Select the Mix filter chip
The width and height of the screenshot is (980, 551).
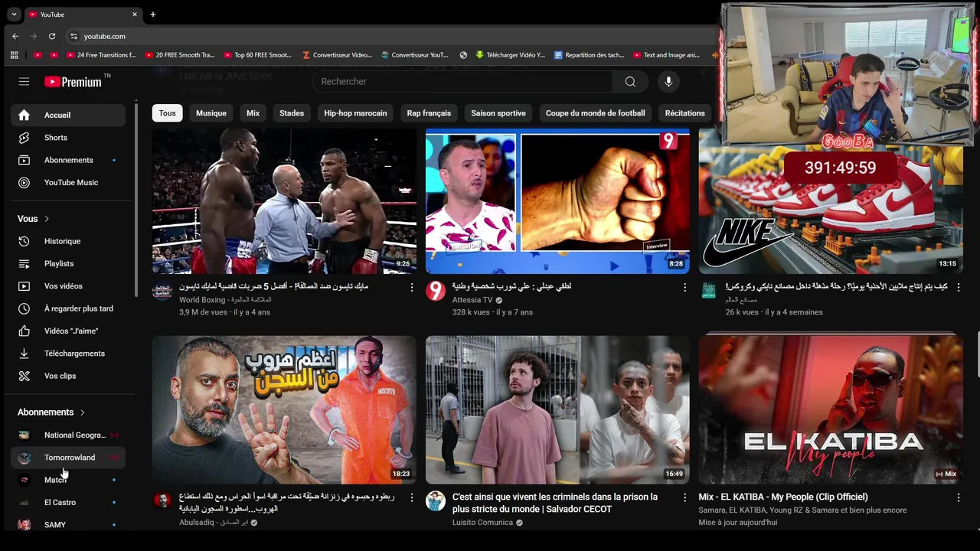tap(253, 113)
